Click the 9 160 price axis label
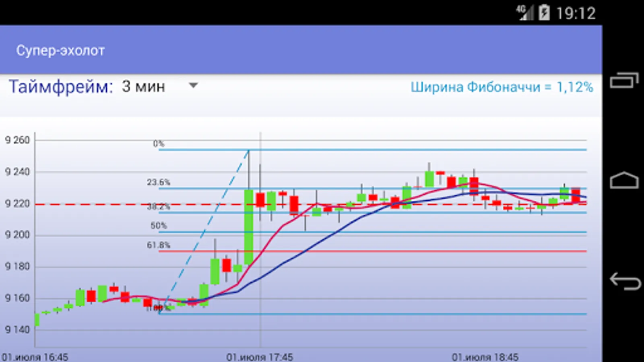 coord(17,298)
